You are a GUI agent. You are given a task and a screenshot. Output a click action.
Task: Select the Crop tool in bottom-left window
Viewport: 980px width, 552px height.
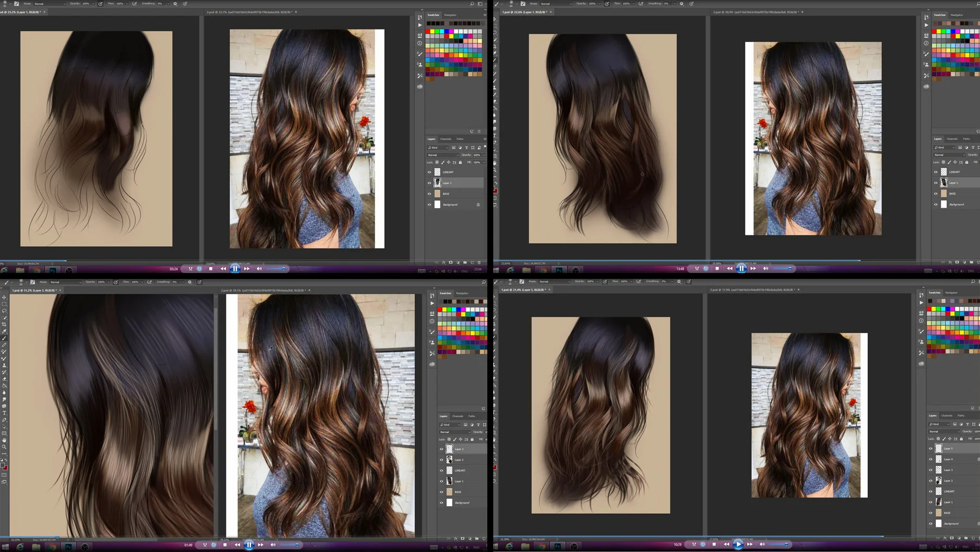[4, 324]
